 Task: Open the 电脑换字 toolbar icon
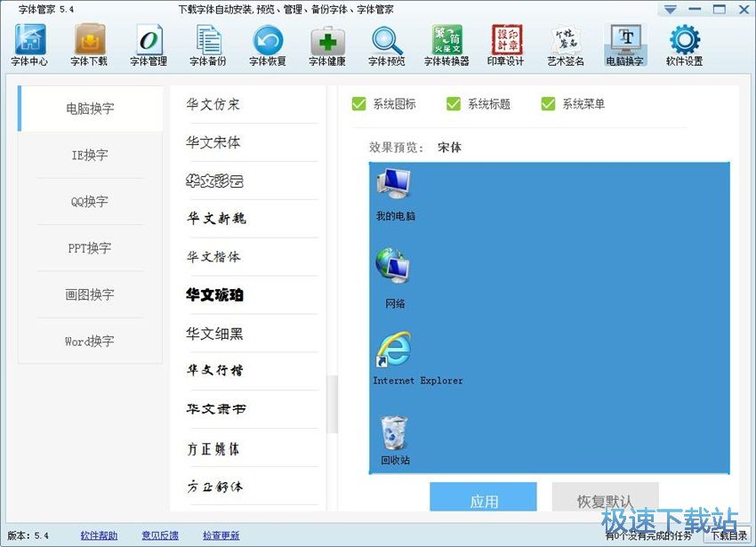(x=625, y=44)
